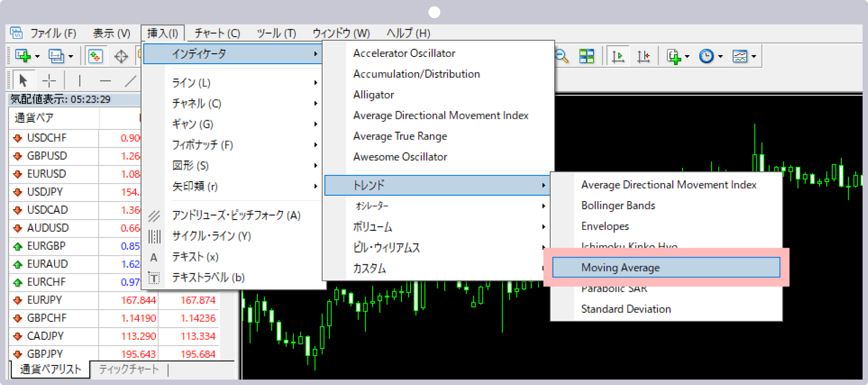Click the 通貨ペア column header
This screenshot has height=385, width=868.
click(54, 118)
